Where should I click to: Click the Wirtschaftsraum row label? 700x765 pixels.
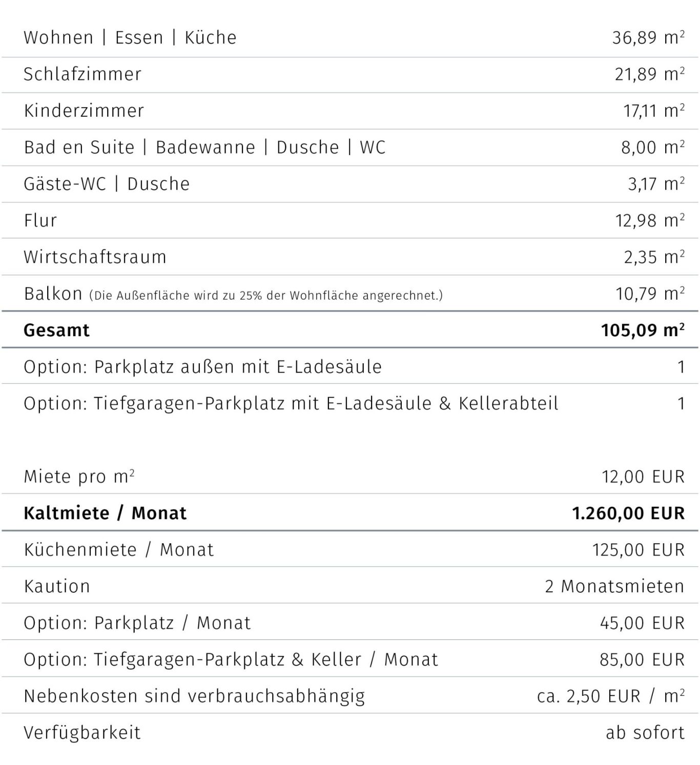coord(95,257)
